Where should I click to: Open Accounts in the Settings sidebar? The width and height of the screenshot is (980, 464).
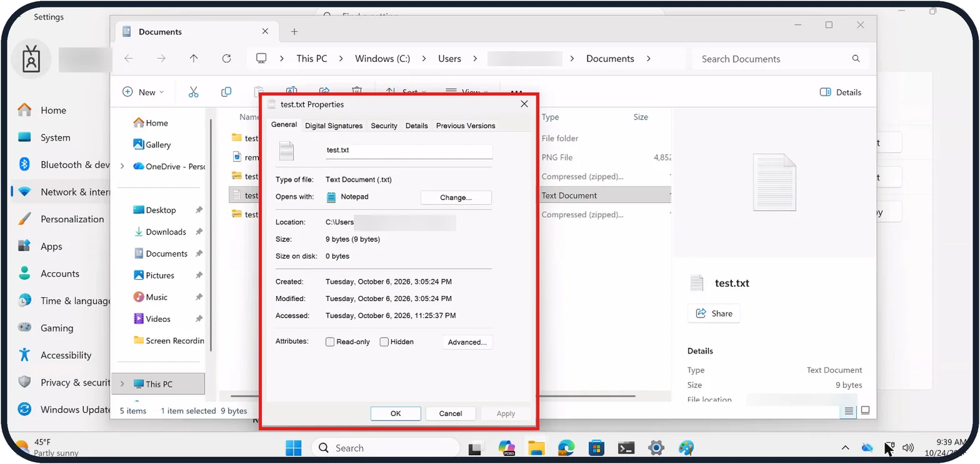coord(59,274)
